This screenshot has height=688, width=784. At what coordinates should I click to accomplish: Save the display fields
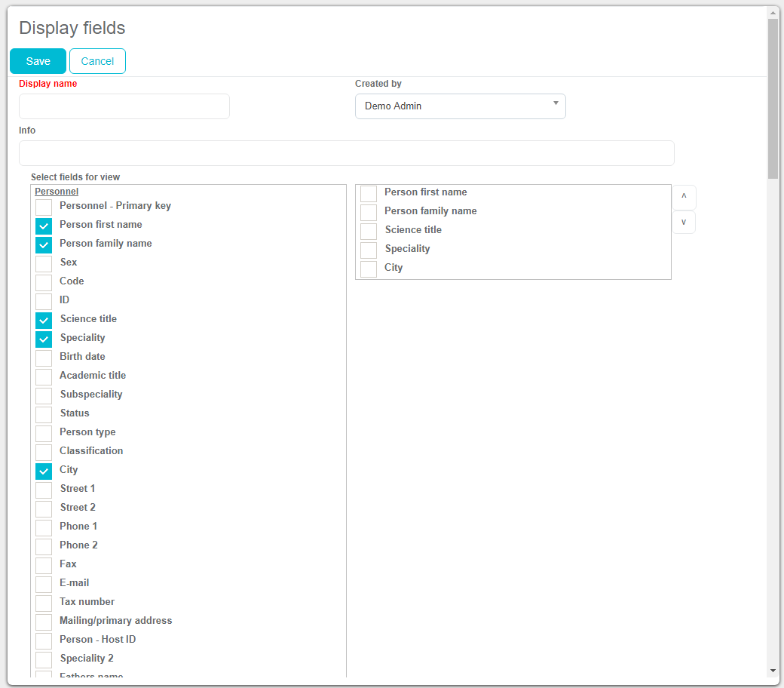[38, 61]
